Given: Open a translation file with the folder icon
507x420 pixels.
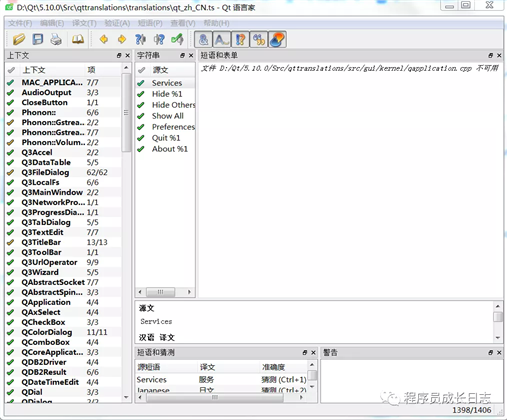Looking at the screenshot, I should tap(19, 39).
